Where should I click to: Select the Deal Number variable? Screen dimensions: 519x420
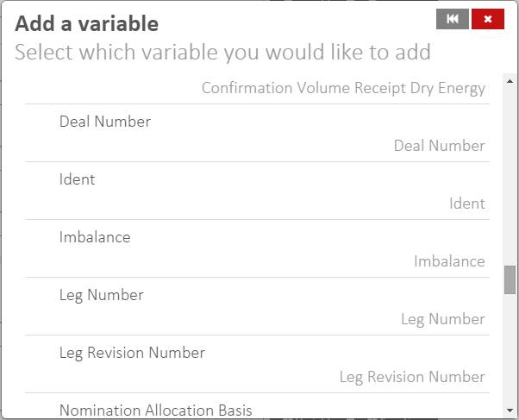pyautogui.click(x=105, y=122)
